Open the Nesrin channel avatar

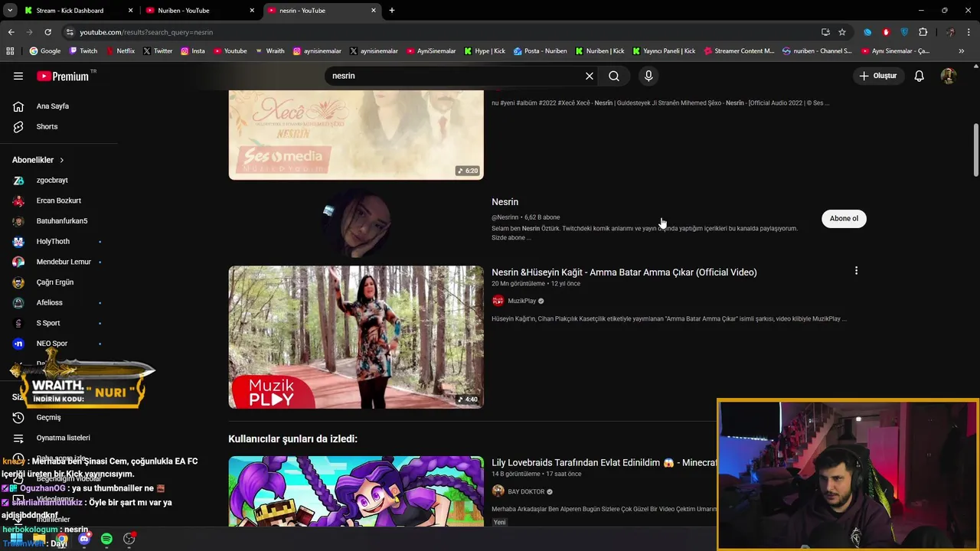356,223
